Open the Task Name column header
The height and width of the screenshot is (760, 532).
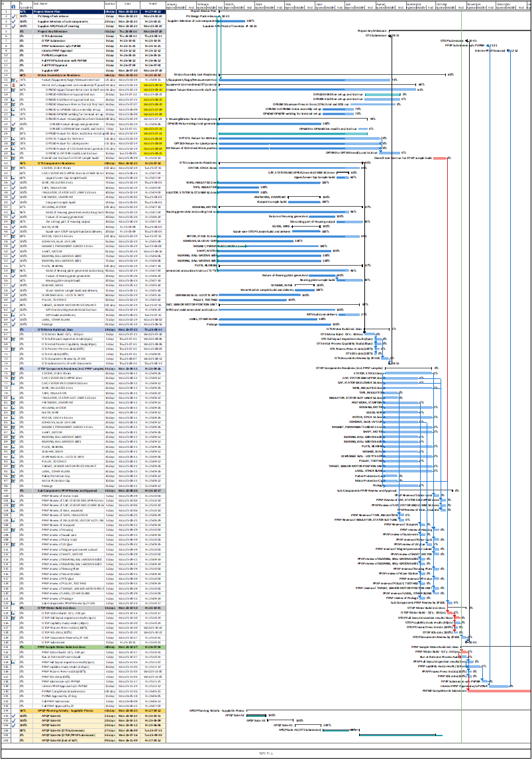[68, 5]
